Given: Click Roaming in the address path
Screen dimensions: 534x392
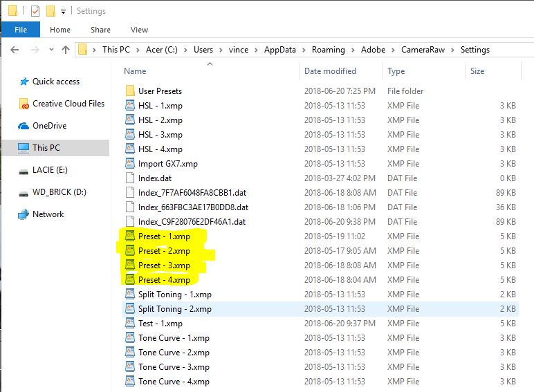Looking at the screenshot, I should click(x=329, y=50).
